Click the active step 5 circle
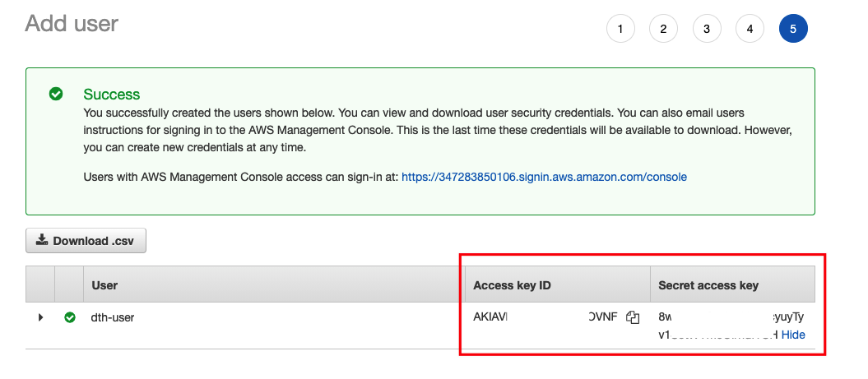This screenshot has height=379, width=868. [x=793, y=29]
